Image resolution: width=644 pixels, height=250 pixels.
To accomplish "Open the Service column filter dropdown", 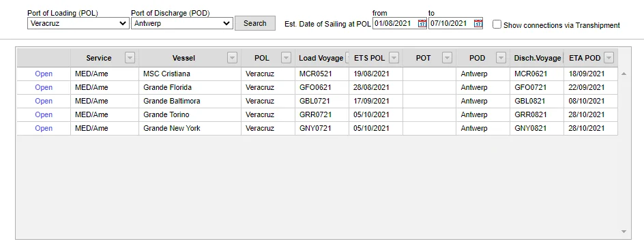I will pyautogui.click(x=130, y=58).
